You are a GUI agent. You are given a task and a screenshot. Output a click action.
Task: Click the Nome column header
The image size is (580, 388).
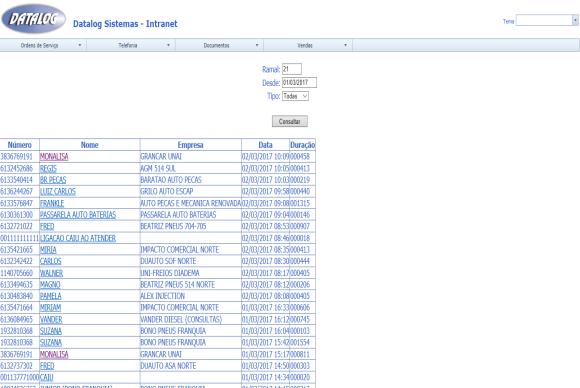90,145
